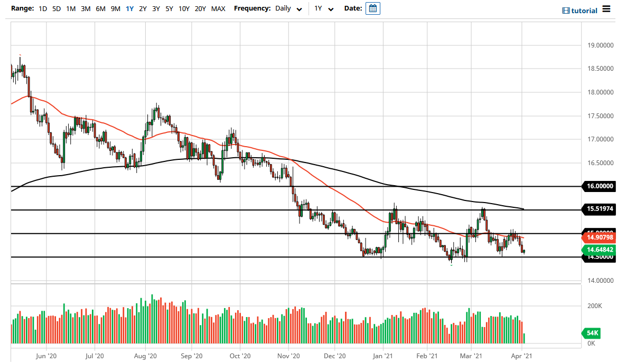Click the green 14.64842 price tag
Screen dimensions: 617x364
tap(600, 248)
